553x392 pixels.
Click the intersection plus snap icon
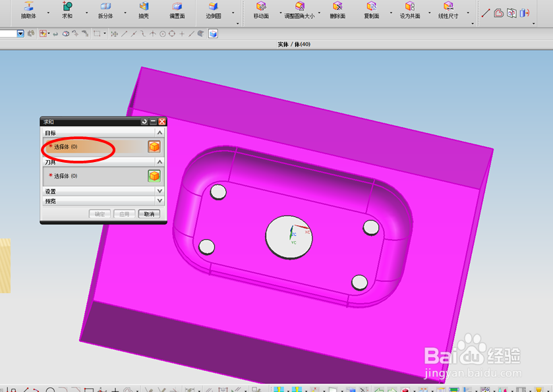coord(182,34)
